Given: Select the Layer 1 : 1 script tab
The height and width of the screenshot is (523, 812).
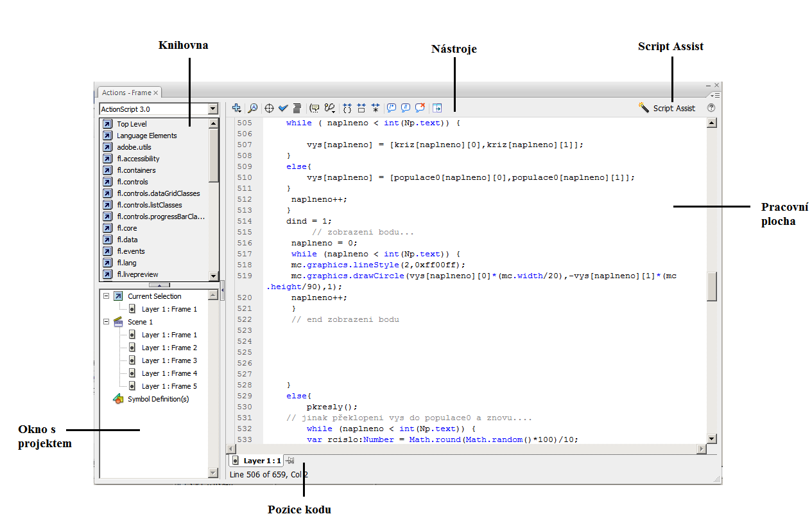Looking at the screenshot, I should (x=256, y=461).
